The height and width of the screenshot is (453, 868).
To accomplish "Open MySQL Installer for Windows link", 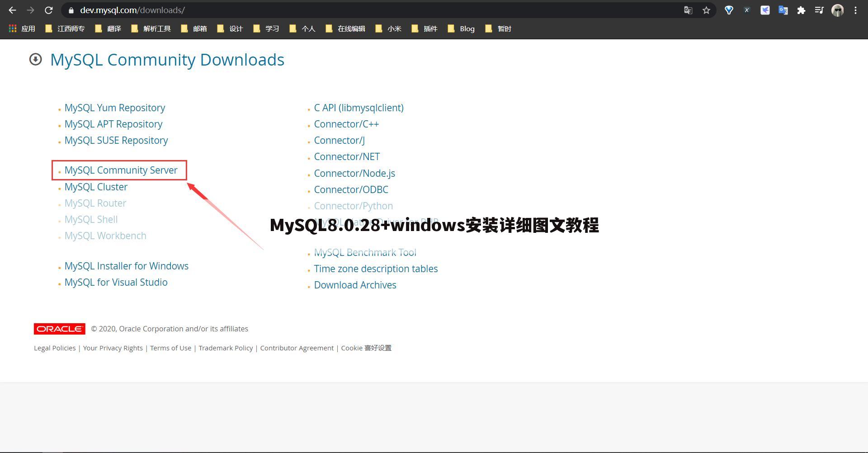I will [127, 266].
